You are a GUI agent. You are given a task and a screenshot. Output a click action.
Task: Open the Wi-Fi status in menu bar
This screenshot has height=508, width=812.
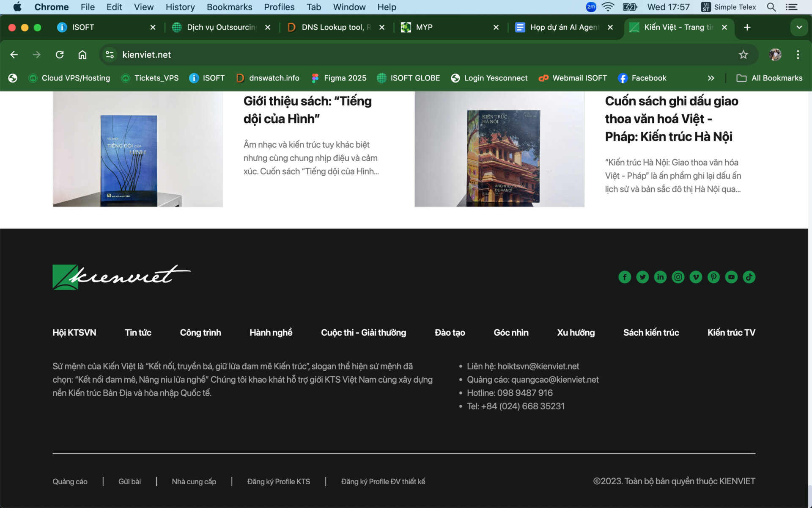click(608, 7)
